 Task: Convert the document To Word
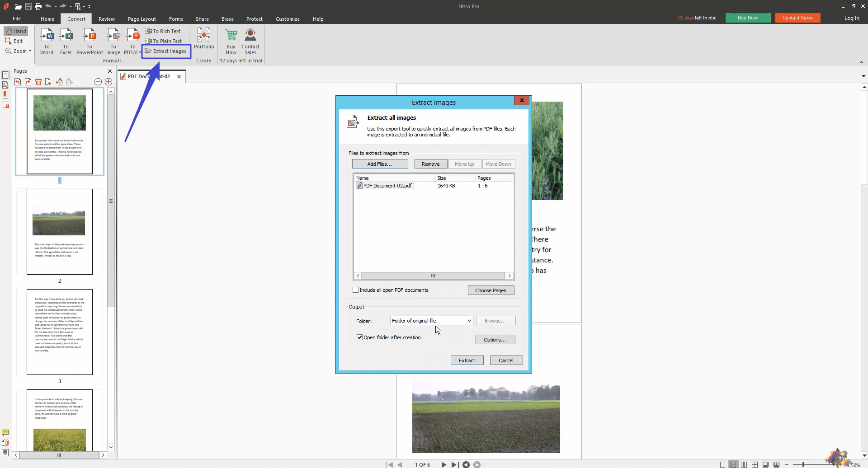pyautogui.click(x=47, y=41)
